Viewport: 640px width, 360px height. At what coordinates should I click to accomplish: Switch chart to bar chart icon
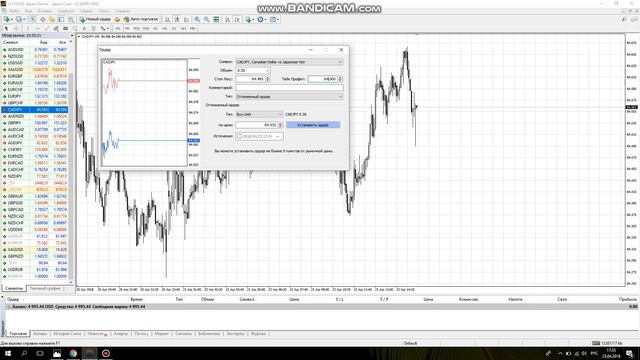point(167,19)
